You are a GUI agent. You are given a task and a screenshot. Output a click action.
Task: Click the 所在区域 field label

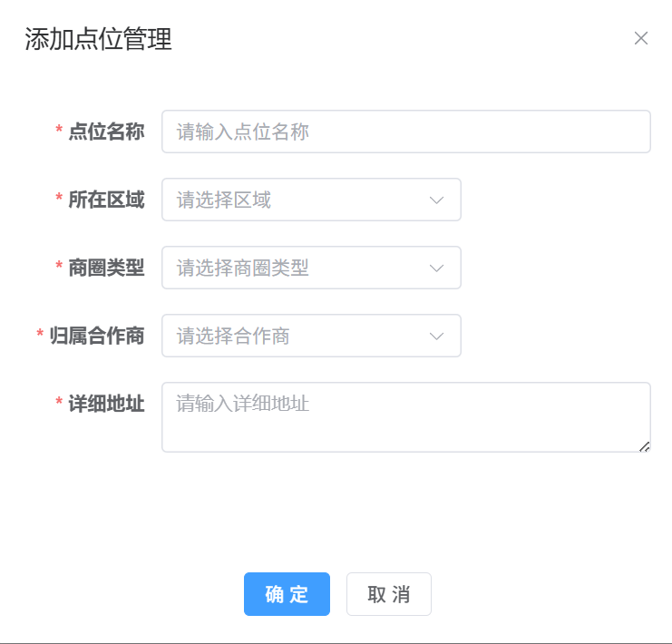click(x=106, y=200)
